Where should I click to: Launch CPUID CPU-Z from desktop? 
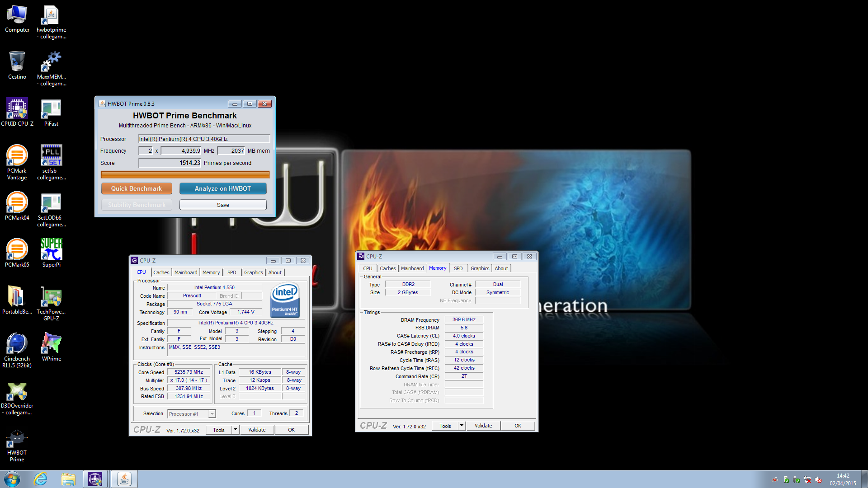pos(17,113)
